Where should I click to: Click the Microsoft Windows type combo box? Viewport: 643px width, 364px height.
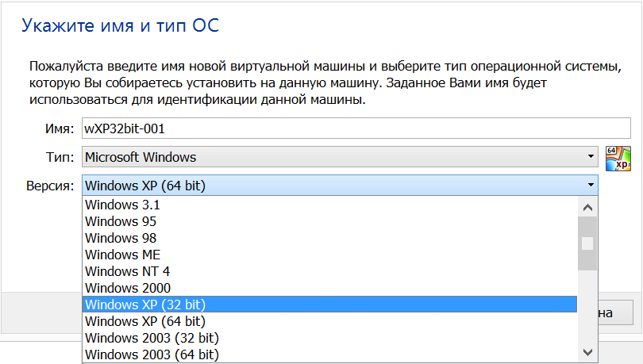[x=340, y=156]
